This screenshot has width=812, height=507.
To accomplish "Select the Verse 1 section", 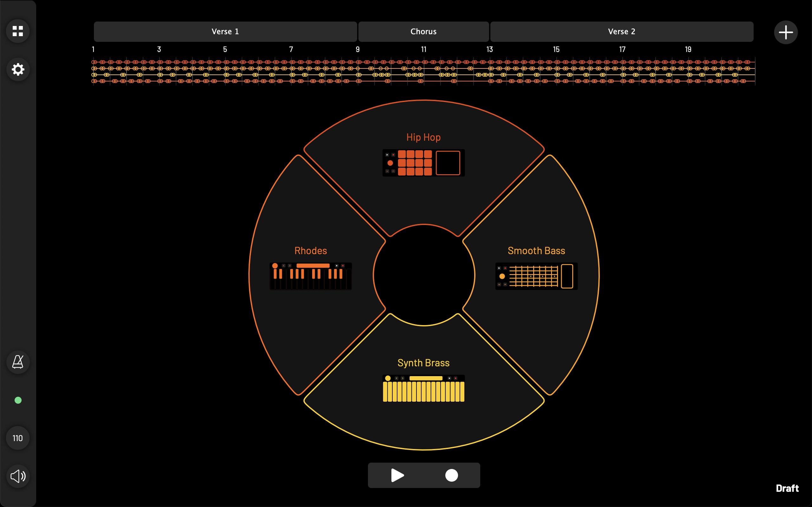I will pyautogui.click(x=225, y=31).
